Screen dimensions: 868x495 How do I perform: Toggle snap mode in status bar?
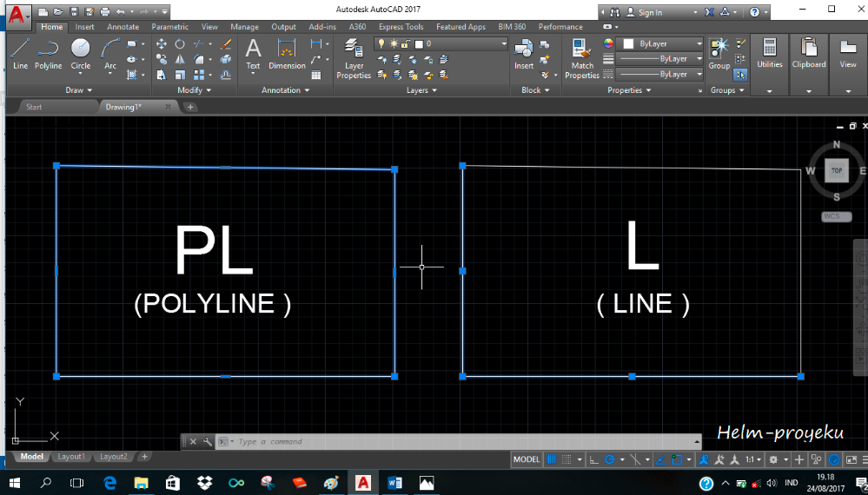(567, 459)
